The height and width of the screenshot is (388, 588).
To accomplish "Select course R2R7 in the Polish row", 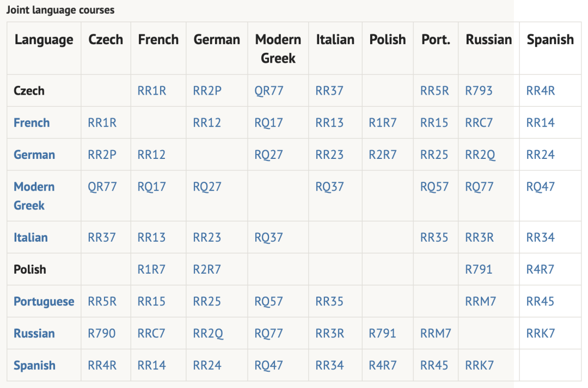I will pyautogui.click(x=207, y=269).
